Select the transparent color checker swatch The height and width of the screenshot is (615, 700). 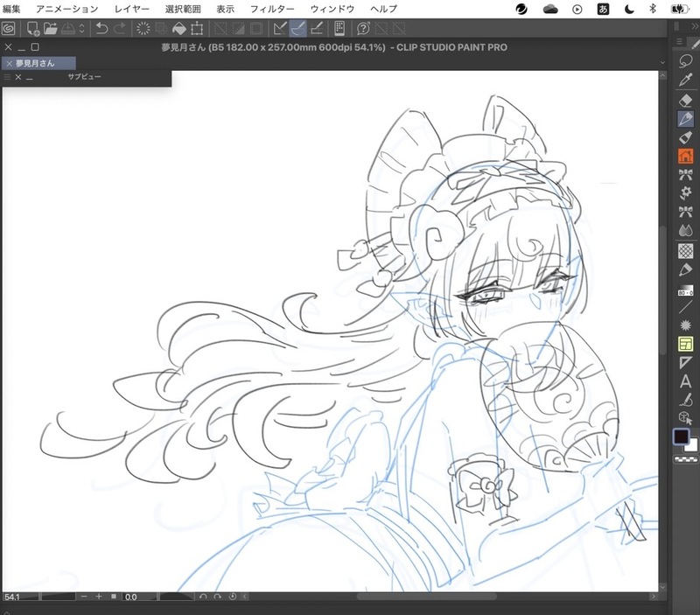click(x=686, y=458)
